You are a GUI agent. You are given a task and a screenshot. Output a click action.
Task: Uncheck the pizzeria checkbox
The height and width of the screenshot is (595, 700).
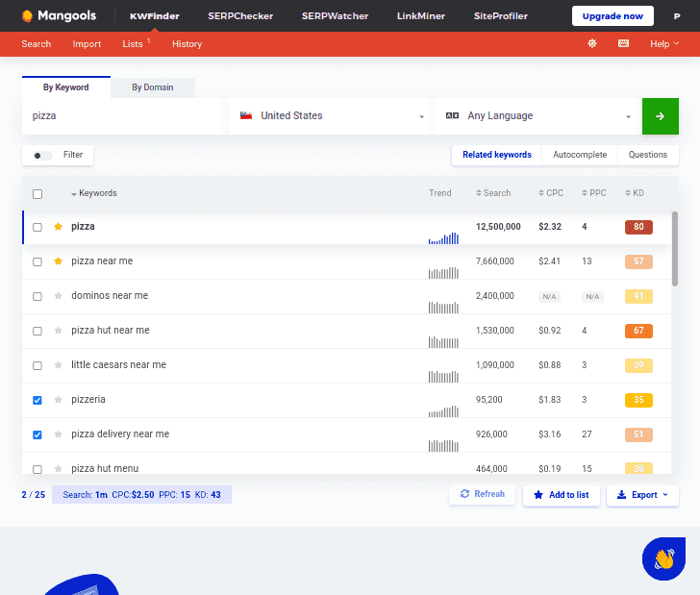click(x=37, y=400)
